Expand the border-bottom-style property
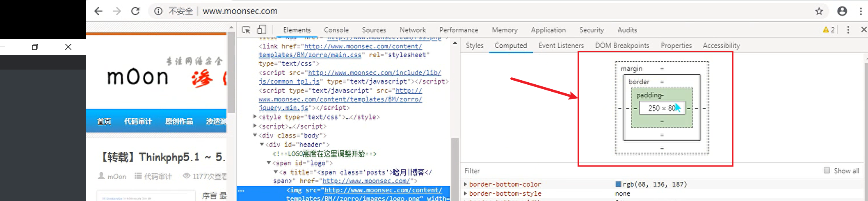The width and height of the screenshot is (868, 201). pos(466,193)
